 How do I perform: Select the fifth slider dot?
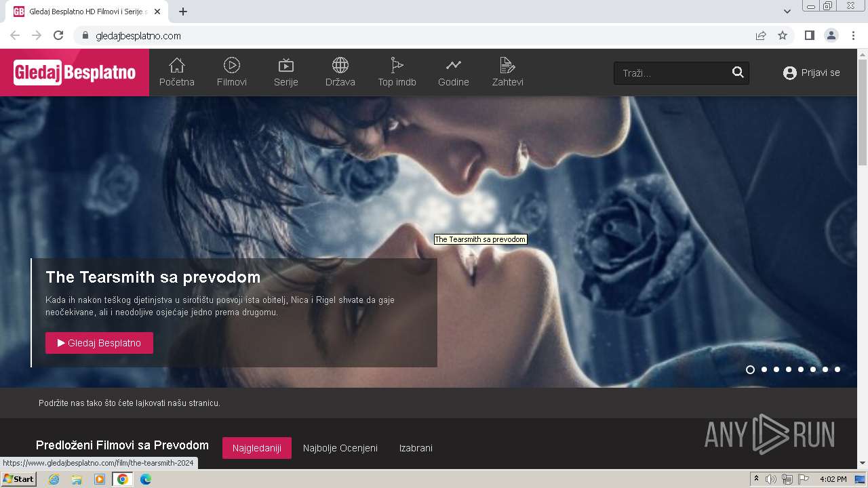[x=801, y=369]
